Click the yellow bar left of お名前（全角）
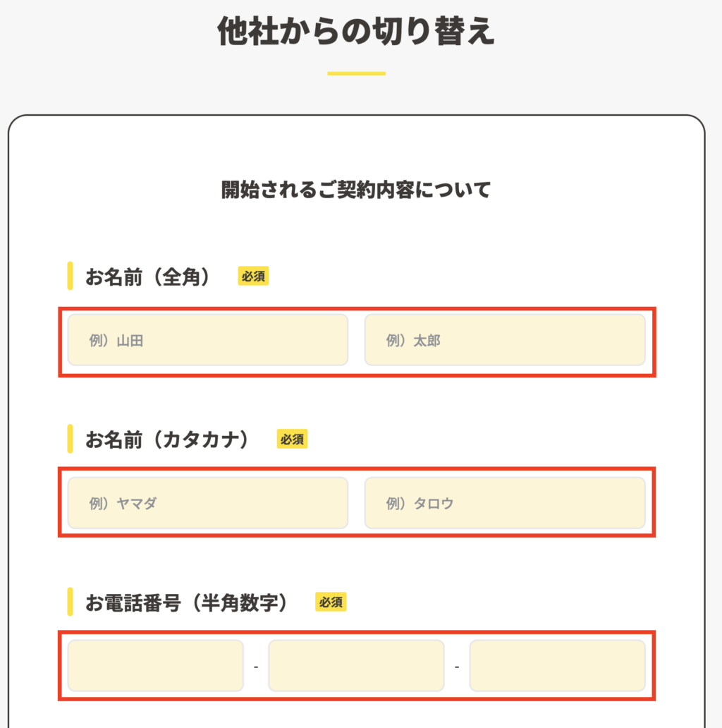Screen dimensions: 722x728 click(x=70, y=277)
